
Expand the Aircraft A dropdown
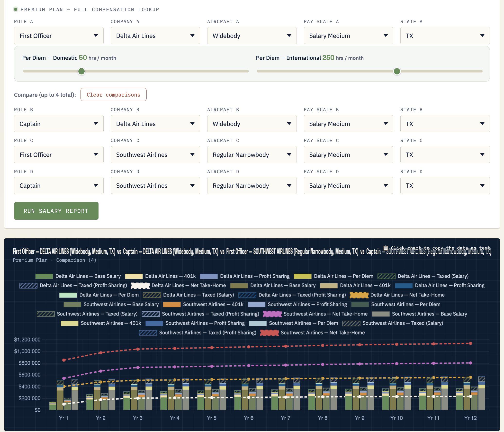click(x=252, y=36)
